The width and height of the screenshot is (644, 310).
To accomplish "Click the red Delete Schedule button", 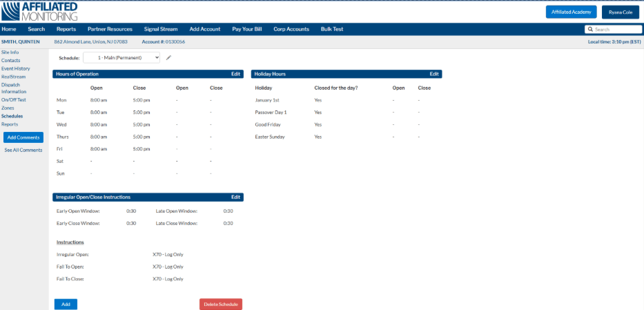I will point(221,304).
